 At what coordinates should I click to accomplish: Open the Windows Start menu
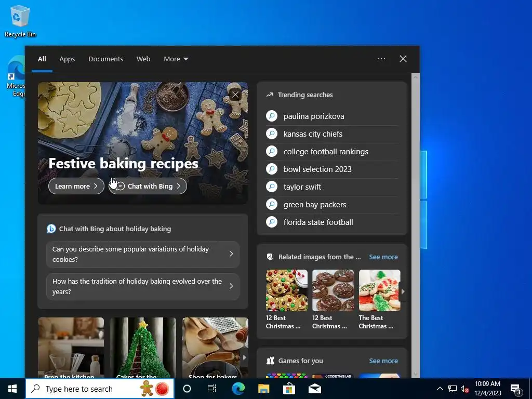[x=12, y=389]
